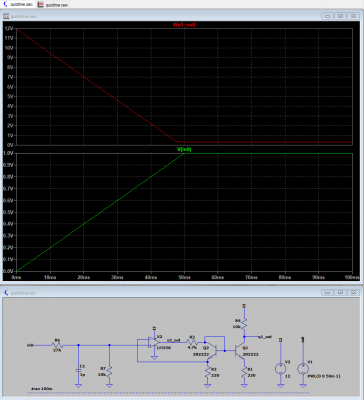Screen dimensions: 364x400
Task: Close the quiztime.raw waveform window
Action: [x=353, y=16]
